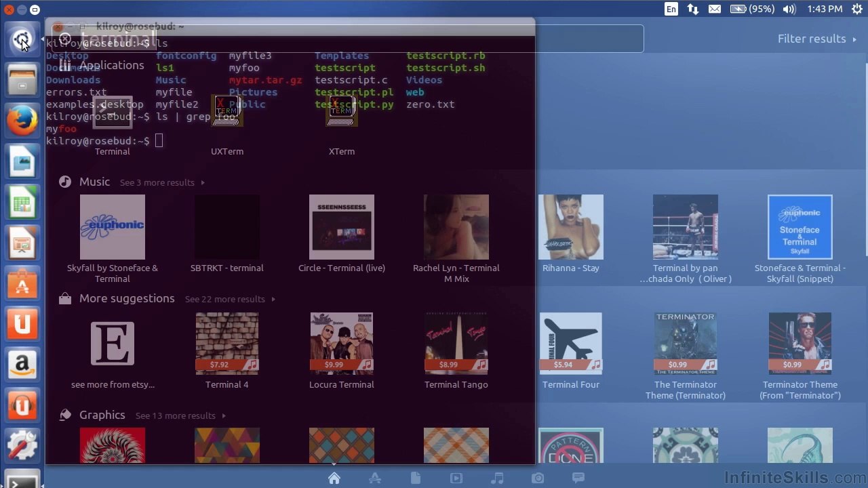This screenshot has height=488, width=868.
Task: Switch to the Music lens
Action: coord(497,478)
